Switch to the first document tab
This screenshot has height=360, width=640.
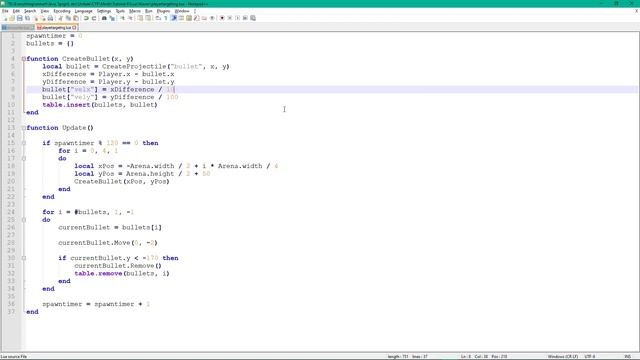point(18,27)
